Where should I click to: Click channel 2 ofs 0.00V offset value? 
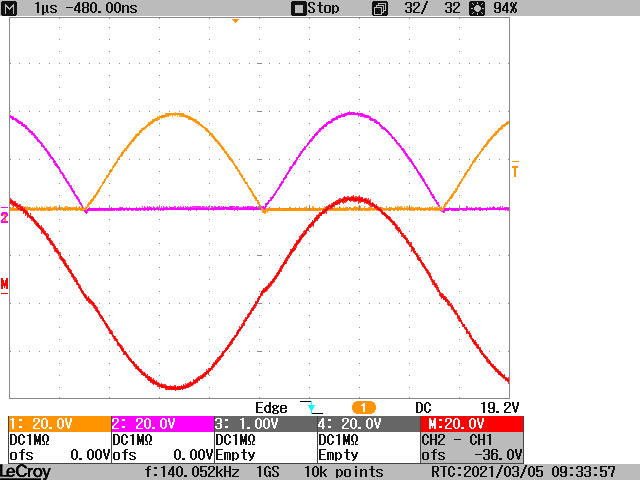point(162,455)
